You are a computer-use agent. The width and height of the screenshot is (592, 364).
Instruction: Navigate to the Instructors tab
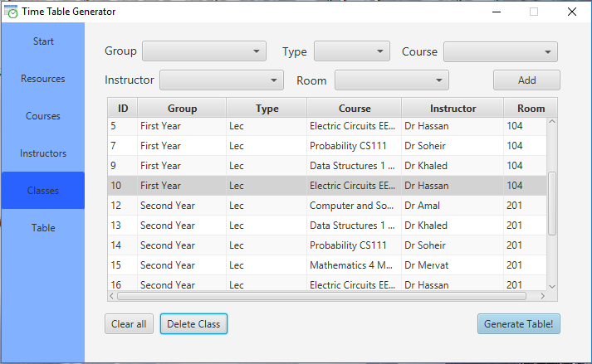tap(43, 153)
